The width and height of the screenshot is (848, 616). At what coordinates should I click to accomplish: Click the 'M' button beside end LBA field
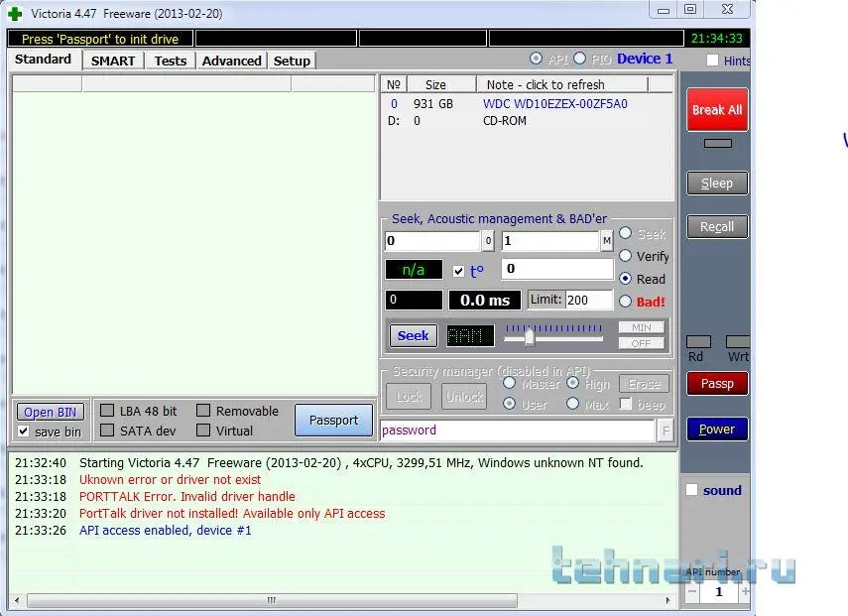607,241
